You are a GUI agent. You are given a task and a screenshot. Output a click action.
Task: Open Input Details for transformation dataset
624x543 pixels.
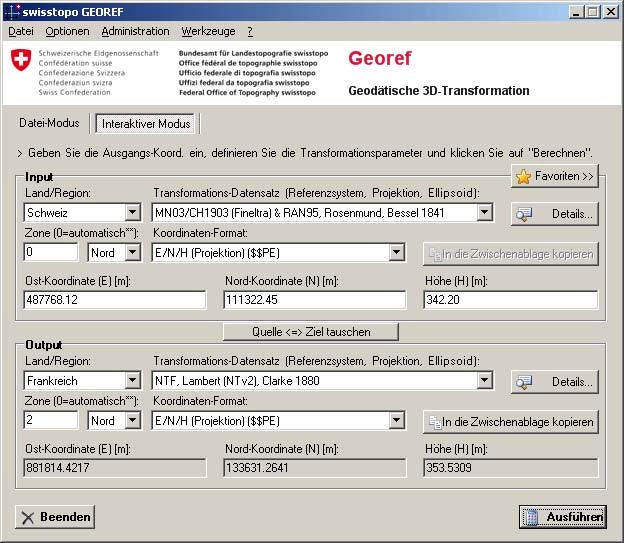click(x=554, y=213)
